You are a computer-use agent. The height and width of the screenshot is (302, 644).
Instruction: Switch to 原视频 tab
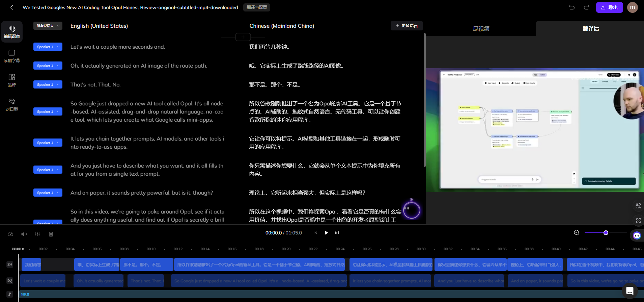[x=481, y=29]
